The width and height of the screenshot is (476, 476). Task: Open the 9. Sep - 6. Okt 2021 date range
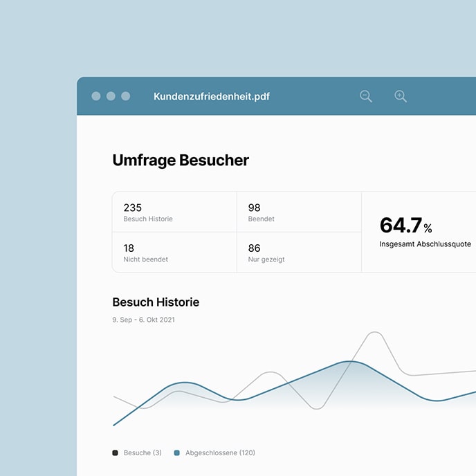point(143,320)
